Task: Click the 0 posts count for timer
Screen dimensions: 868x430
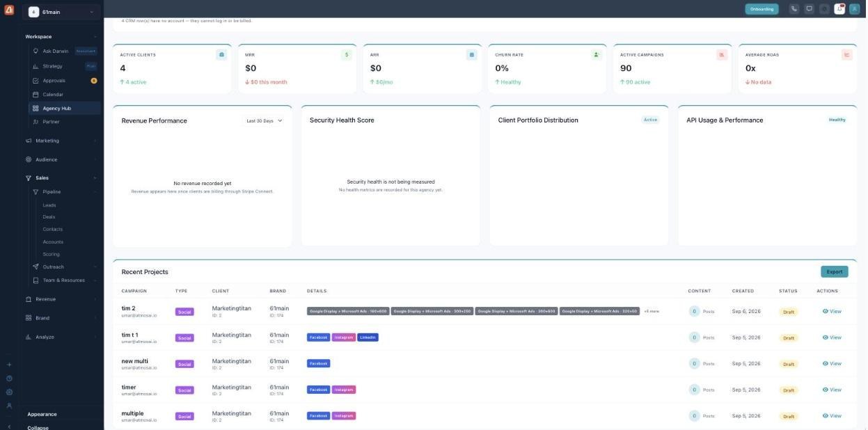Action: tap(694, 390)
